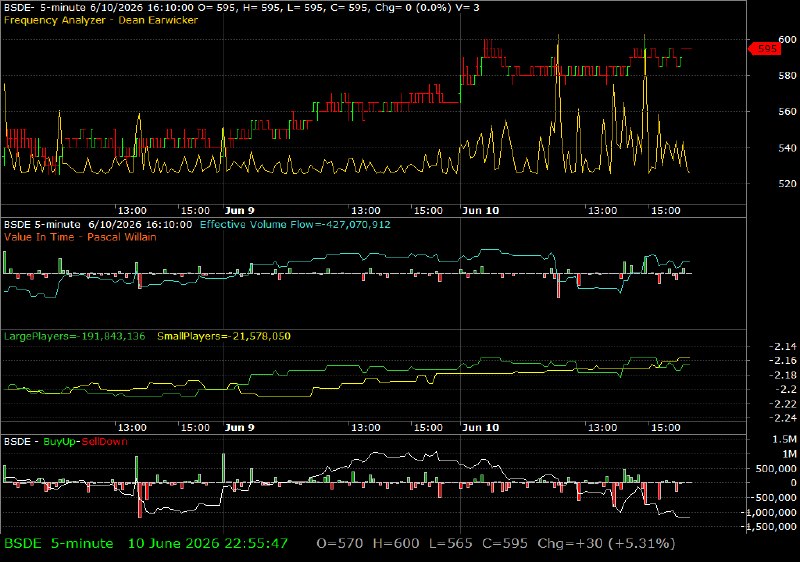Screen dimensions: 800x562
Task: Click the 'Jun 9' date label in middle time axis
Action: [x=239, y=427]
